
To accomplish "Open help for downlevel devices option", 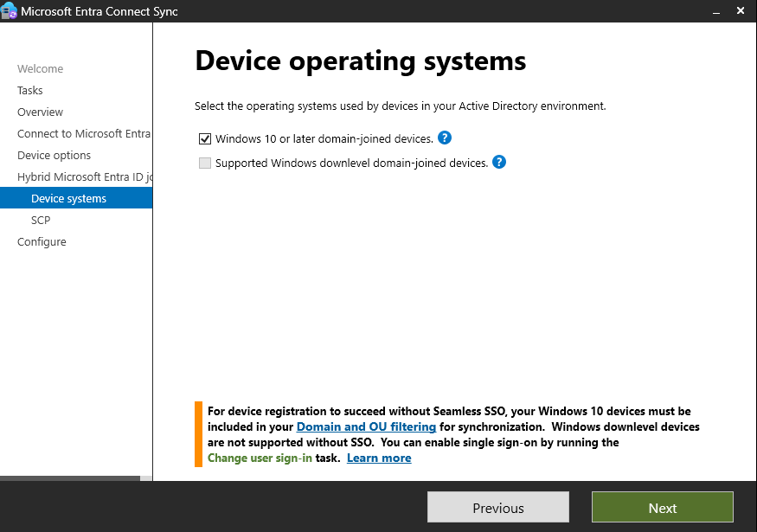I will pos(499,162).
